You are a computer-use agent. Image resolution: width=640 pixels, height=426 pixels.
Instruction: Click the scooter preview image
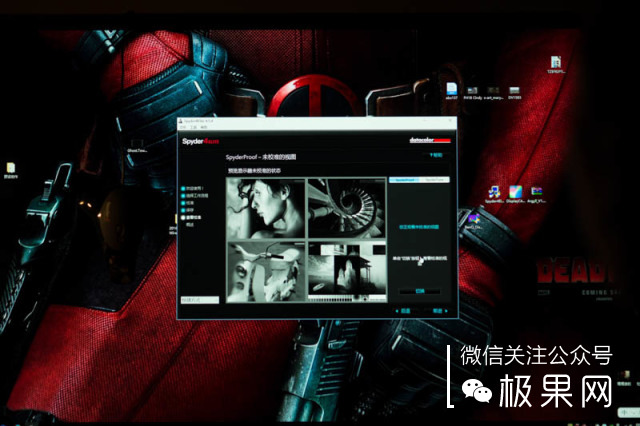click(x=266, y=271)
